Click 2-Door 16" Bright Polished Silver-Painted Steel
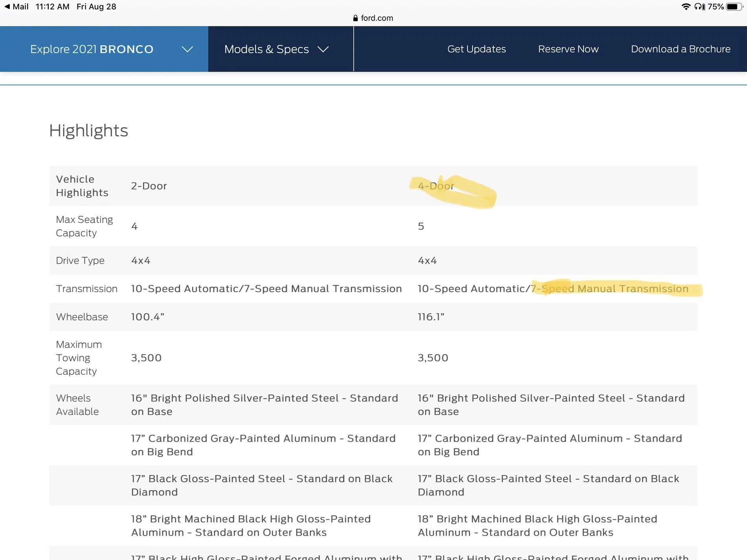Image resolution: width=747 pixels, height=560 pixels. [x=265, y=405]
